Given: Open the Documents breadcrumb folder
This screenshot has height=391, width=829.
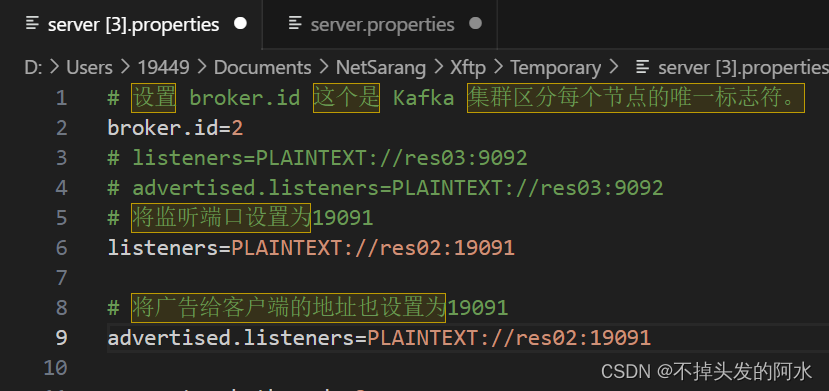Looking at the screenshot, I should (262, 68).
